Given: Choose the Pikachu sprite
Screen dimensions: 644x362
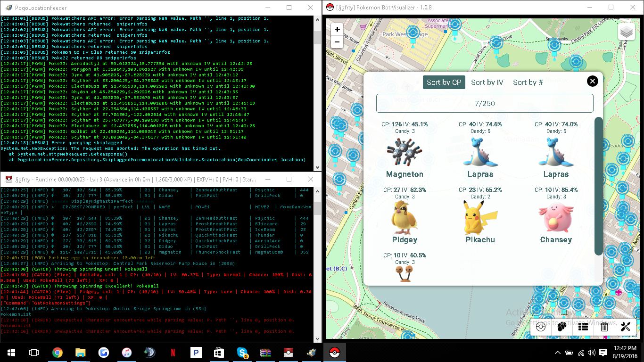Looking at the screenshot, I should click(x=480, y=217).
